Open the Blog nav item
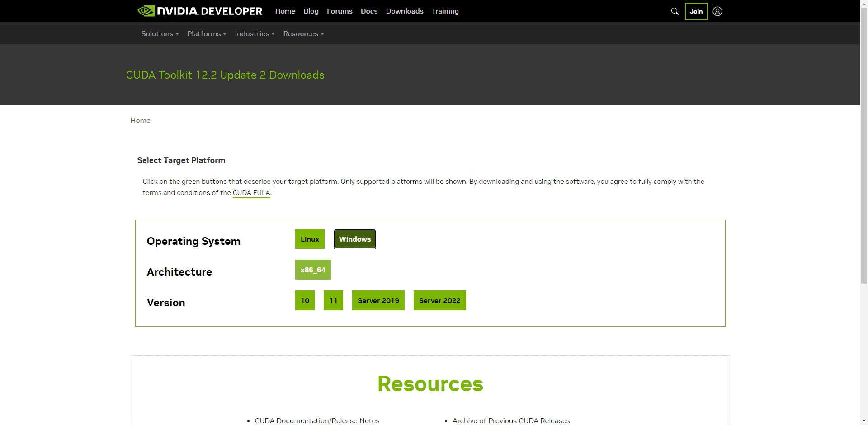Screen dimensions: 868x425 point(311,11)
